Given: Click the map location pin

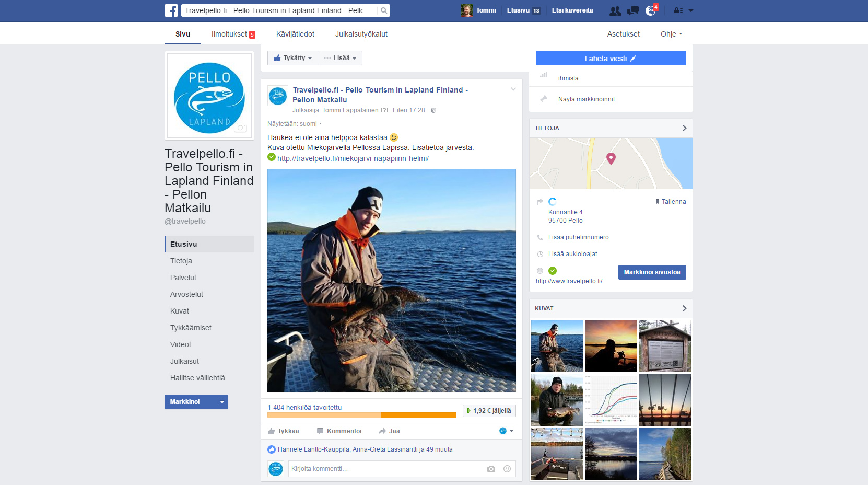Looking at the screenshot, I should coord(611,158).
